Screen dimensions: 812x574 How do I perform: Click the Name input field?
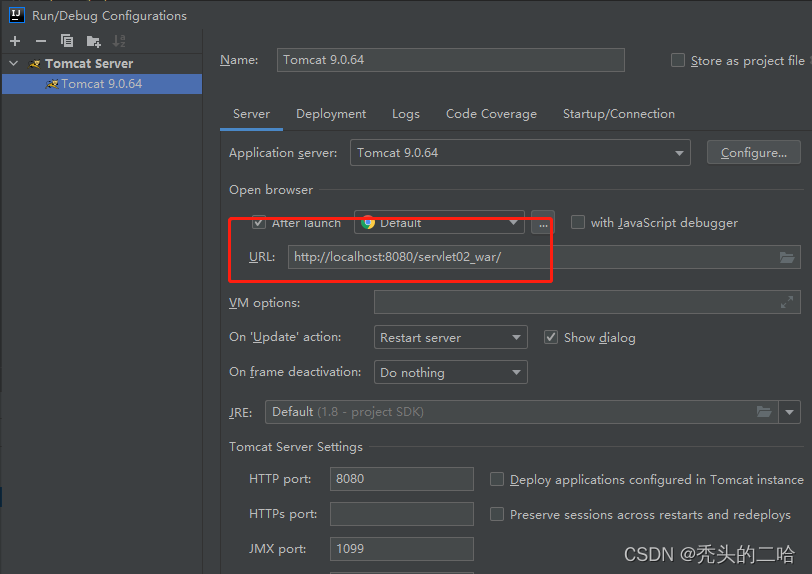[x=451, y=60]
